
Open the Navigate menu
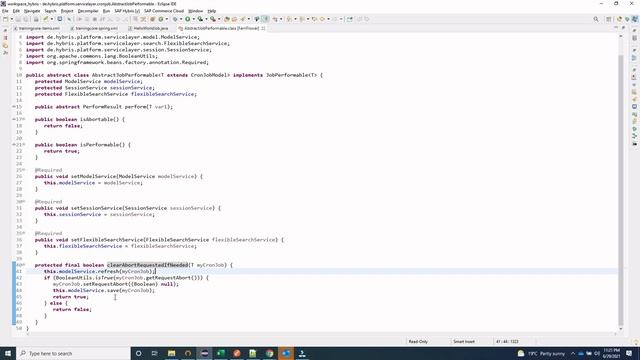[x=32, y=11]
